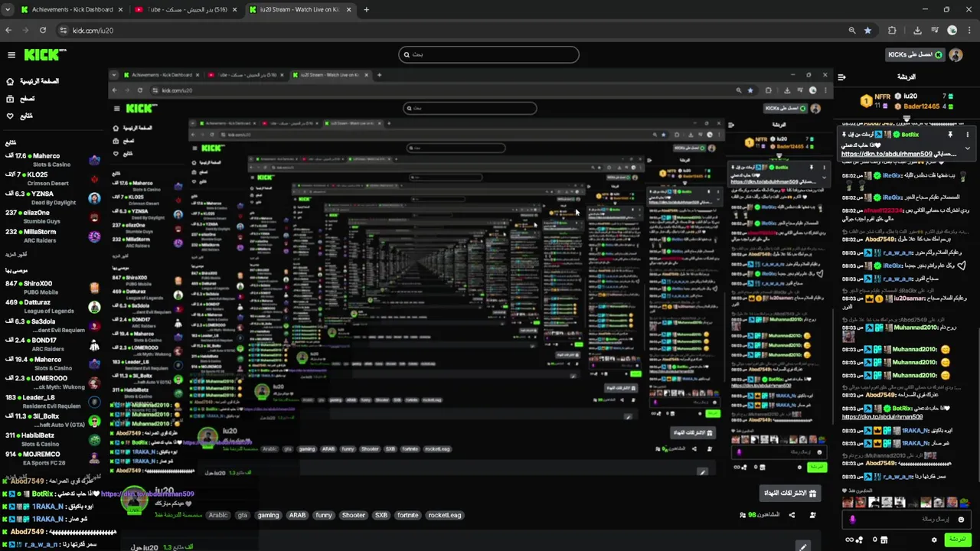Click gifted subscriptions button
This screenshot has width=980, height=551.
pos(791,493)
